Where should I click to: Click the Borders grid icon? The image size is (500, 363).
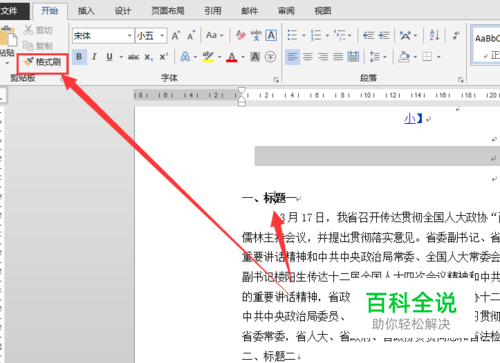pos(427,57)
